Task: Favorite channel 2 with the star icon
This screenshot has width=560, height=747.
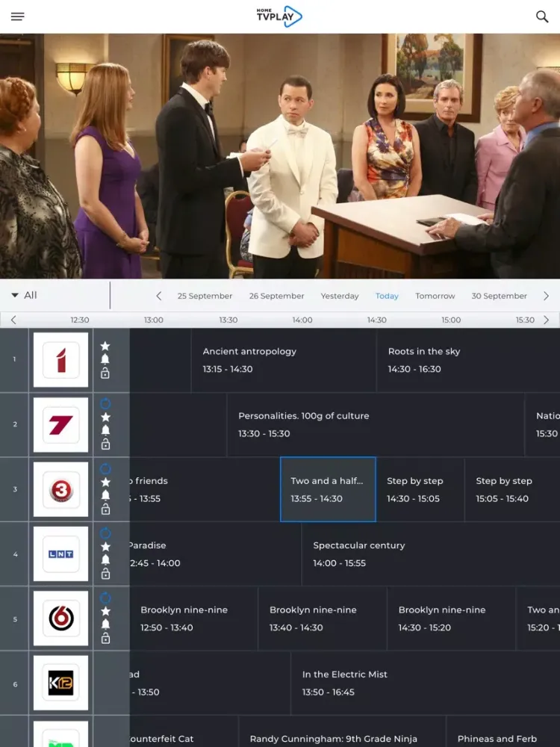Action: (x=105, y=418)
